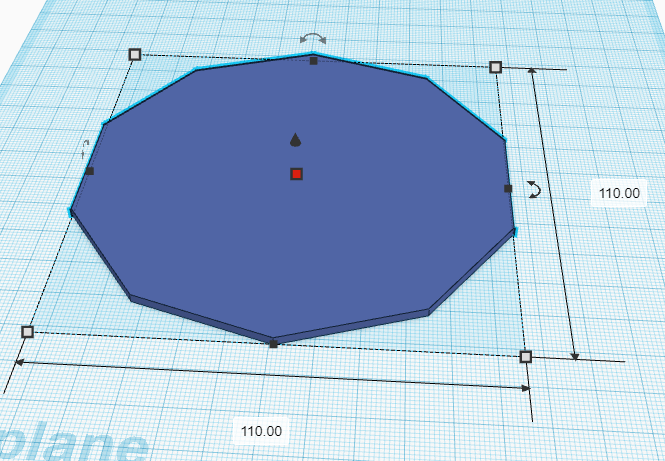665x461 pixels.
Task: Edit the right-side 110.00 dimension value
Action: 619,193
